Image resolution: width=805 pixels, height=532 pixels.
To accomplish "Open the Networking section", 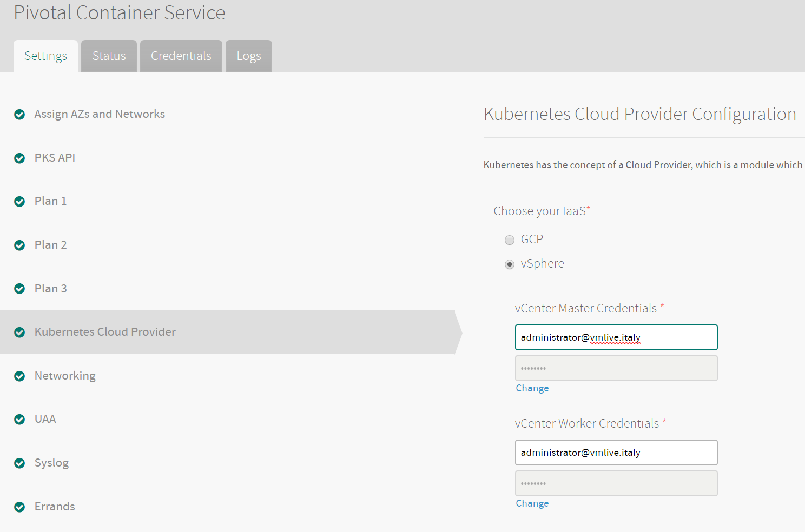I will [65, 376].
